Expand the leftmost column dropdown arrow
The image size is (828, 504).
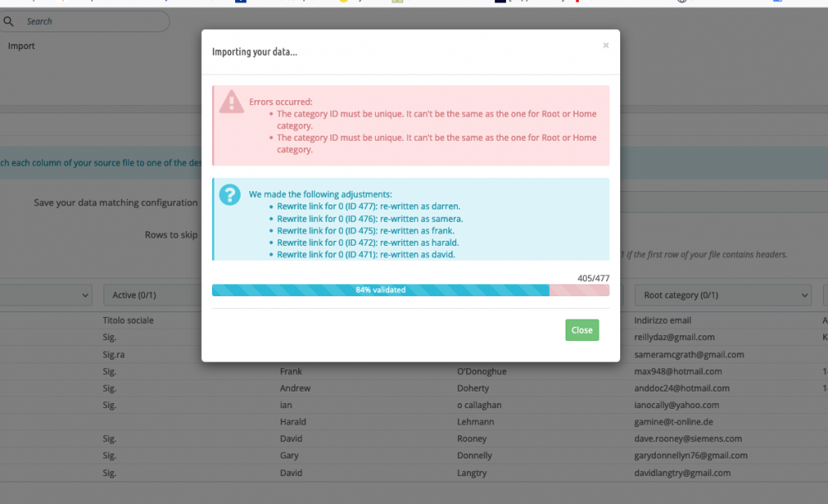85,295
